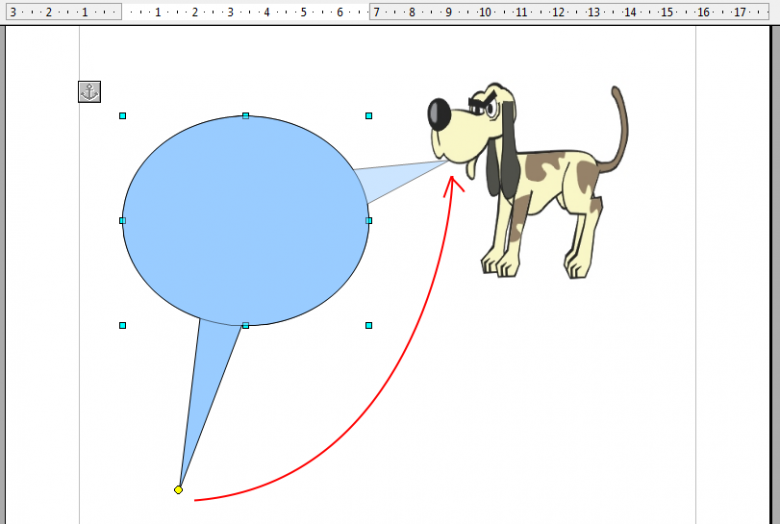780x524 pixels.
Task: Click the red curved line's lower end
Action: [197, 499]
